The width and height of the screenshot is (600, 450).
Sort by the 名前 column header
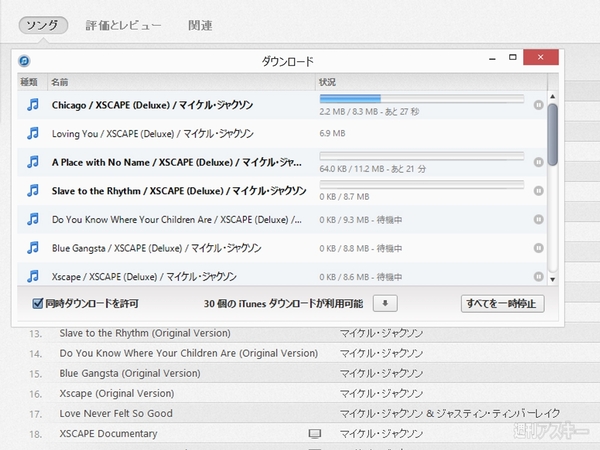pos(181,82)
